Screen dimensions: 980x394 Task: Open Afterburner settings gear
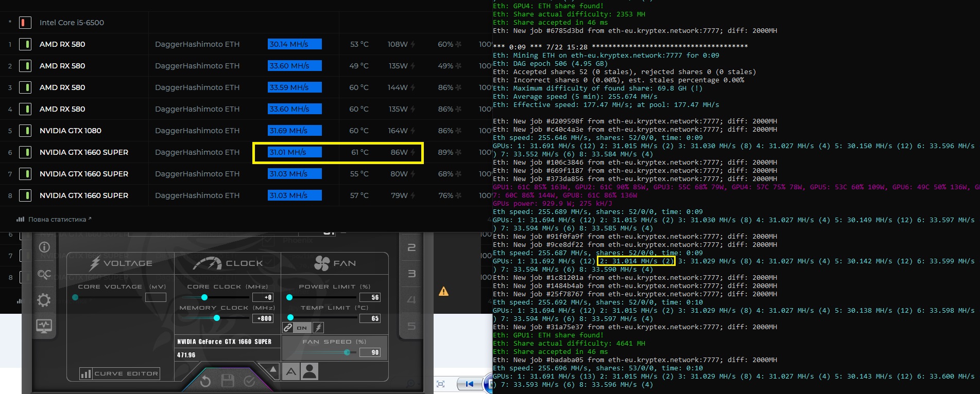point(44,300)
